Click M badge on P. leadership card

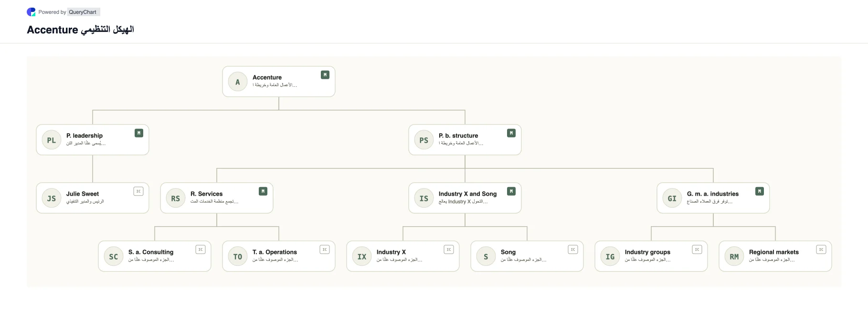(x=139, y=133)
